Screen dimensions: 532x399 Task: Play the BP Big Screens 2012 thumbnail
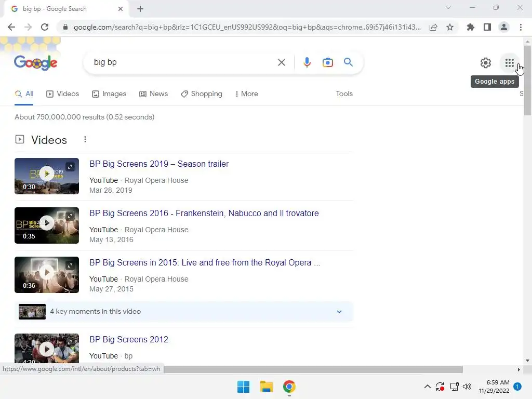click(46, 349)
